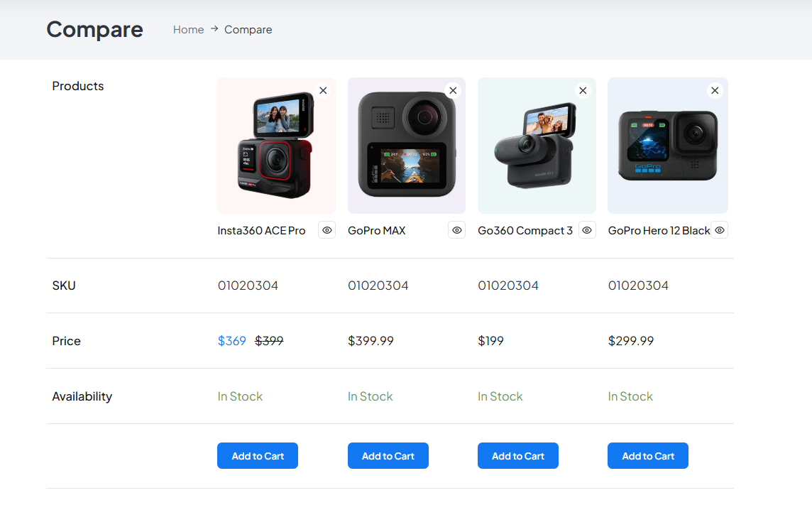Open the GoPro MAX title link
This screenshot has height=532, width=812.
(376, 231)
